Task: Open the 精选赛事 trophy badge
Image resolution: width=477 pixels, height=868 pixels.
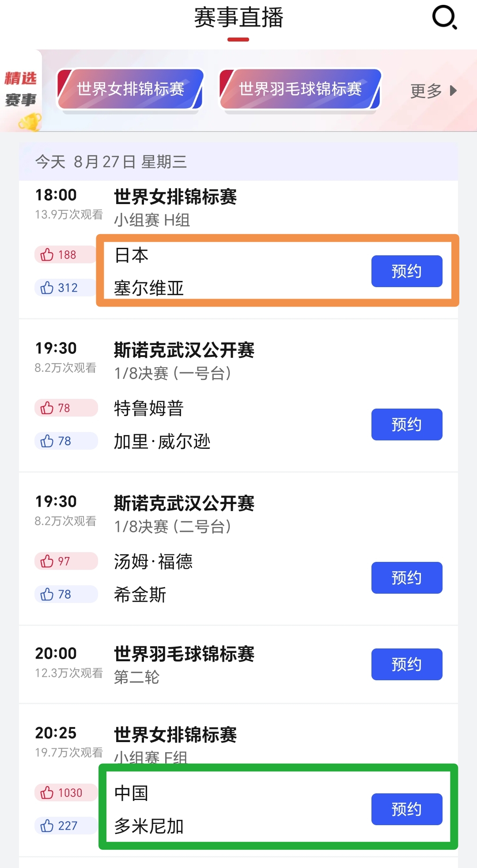Action: coord(21,91)
